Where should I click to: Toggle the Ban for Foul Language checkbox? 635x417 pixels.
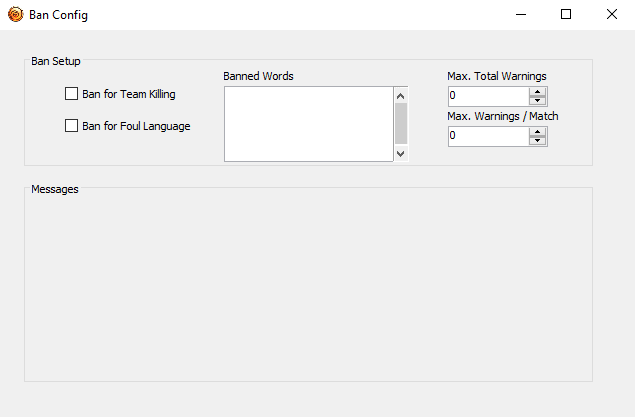71,126
